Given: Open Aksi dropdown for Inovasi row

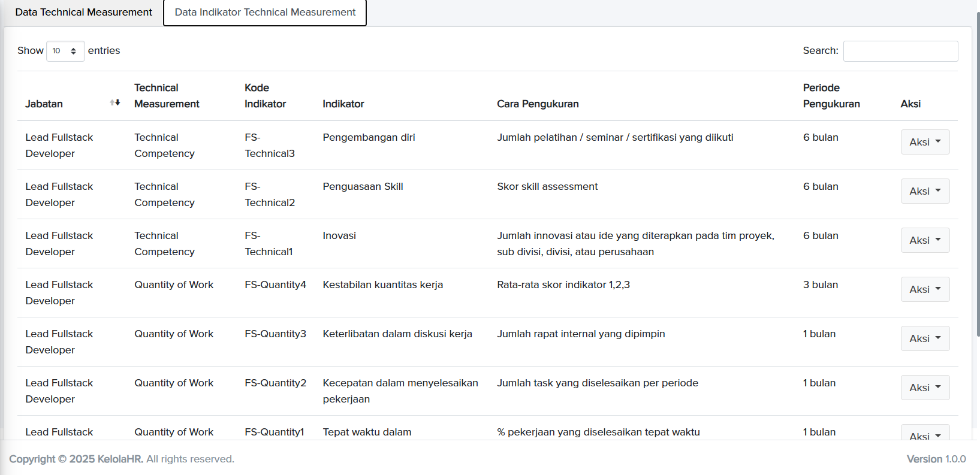Looking at the screenshot, I should tap(924, 240).
